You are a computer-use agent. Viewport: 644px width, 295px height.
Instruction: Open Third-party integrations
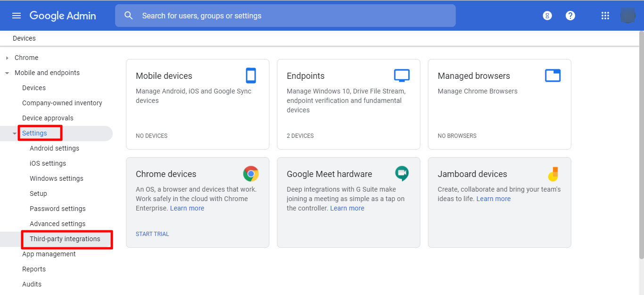pyautogui.click(x=65, y=239)
